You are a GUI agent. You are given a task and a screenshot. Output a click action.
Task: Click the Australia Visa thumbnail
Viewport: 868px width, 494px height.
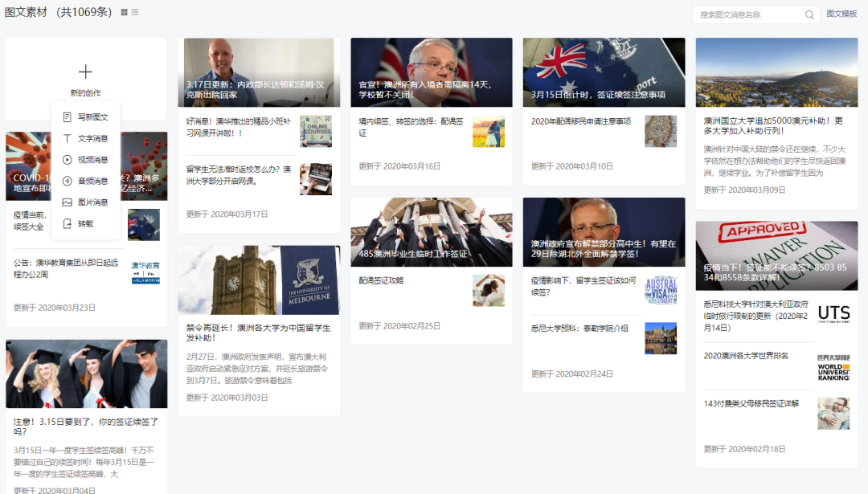pyautogui.click(x=661, y=291)
